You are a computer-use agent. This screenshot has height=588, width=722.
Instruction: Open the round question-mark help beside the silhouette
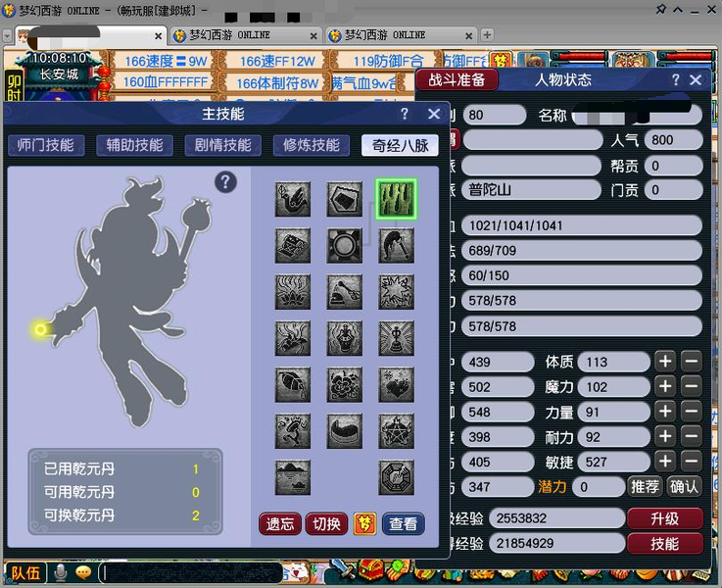click(225, 182)
